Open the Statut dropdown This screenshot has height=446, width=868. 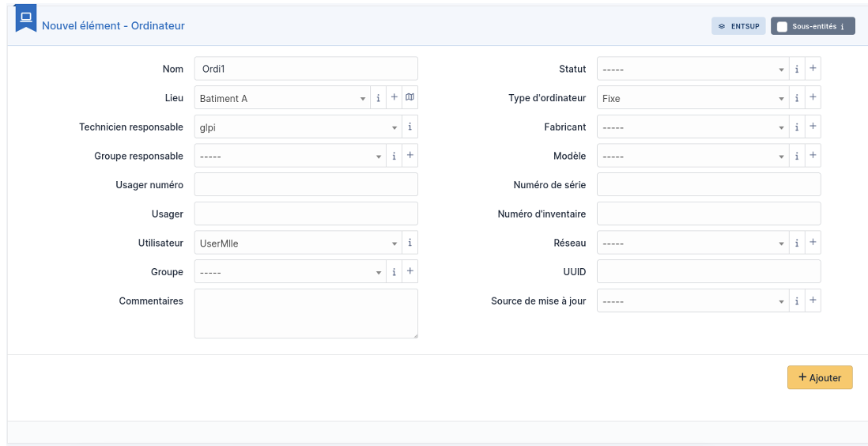coord(692,69)
